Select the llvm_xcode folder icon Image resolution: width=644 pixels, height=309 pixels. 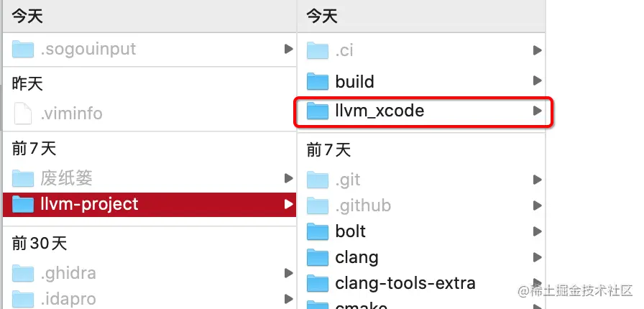pos(318,111)
